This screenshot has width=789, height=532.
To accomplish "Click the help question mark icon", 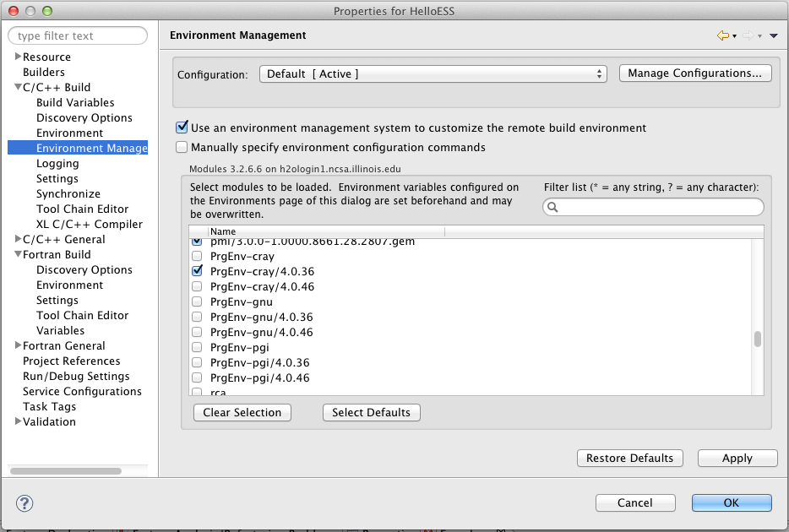I will [x=24, y=503].
